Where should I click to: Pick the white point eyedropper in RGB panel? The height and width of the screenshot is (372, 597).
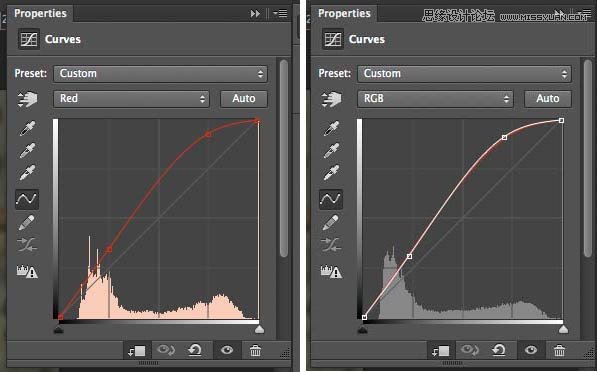[332, 172]
